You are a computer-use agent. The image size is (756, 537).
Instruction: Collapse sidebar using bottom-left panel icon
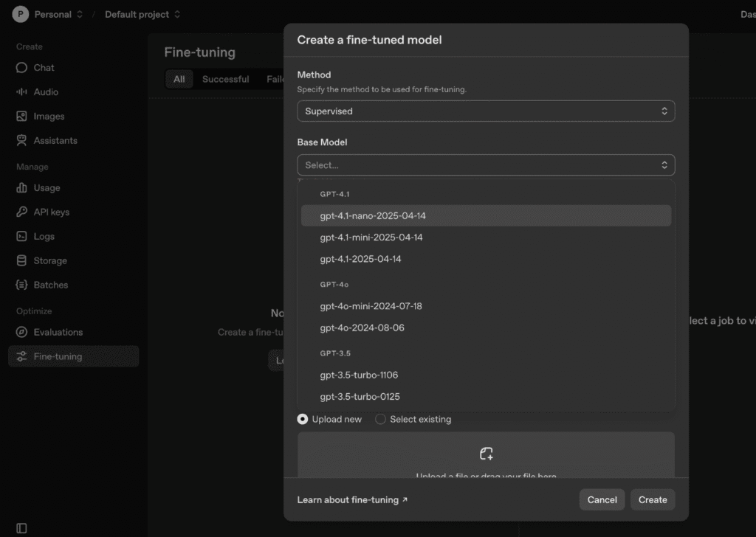click(x=21, y=528)
